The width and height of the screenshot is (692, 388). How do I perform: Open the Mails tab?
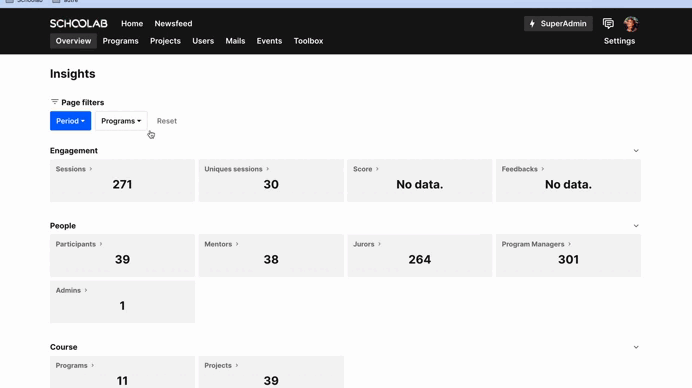(235, 41)
